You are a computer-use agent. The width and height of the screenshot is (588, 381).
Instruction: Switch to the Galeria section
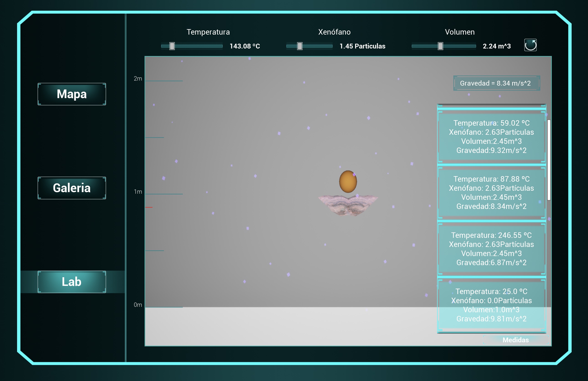tap(72, 188)
